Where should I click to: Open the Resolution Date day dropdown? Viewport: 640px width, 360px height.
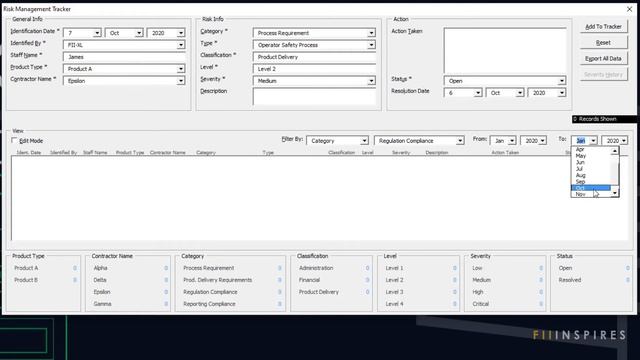coord(478,93)
